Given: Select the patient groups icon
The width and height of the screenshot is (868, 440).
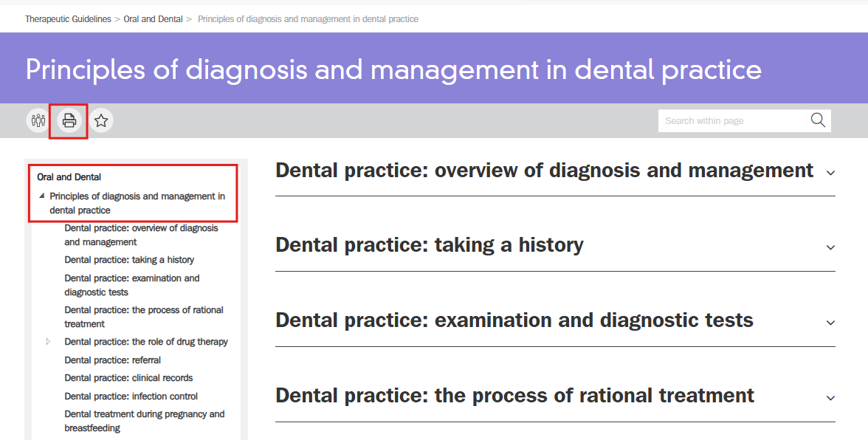Looking at the screenshot, I should coord(37,120).
